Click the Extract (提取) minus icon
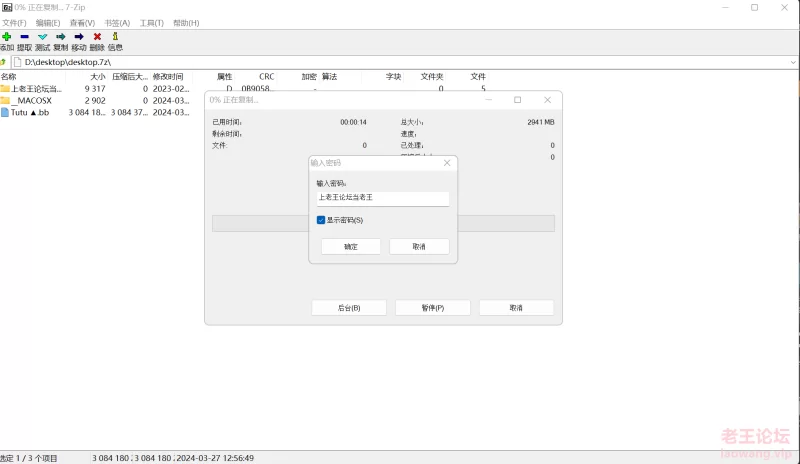Image resolution: width=800 pixels, height=464 pixels. (24, 37)
